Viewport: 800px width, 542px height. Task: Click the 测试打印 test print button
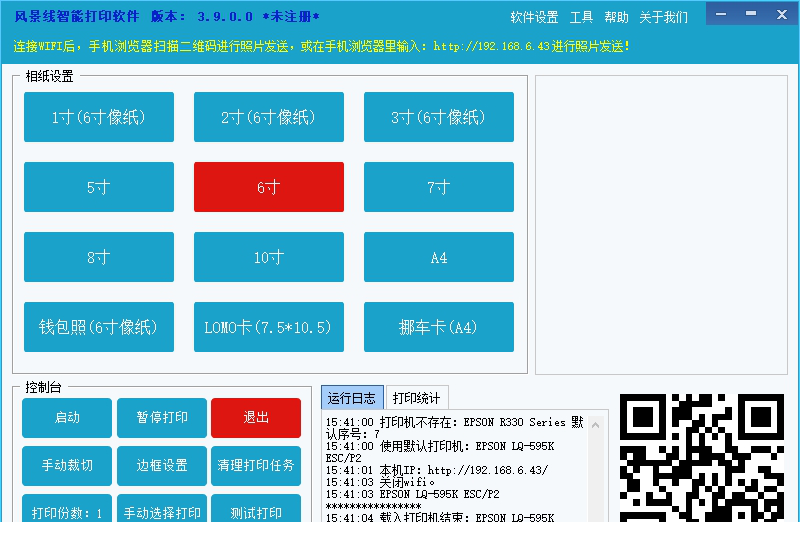[x=256, y=508]
